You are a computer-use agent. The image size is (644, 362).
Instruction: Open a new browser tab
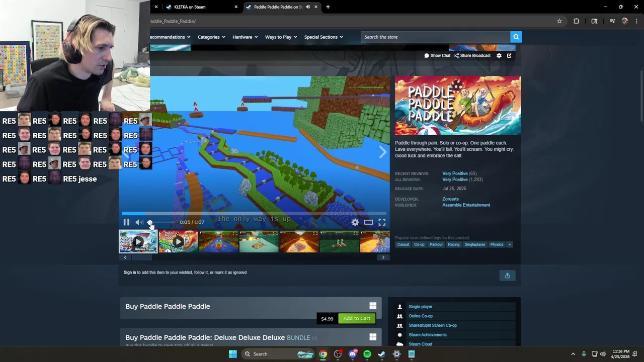click(x=328, y=7)
